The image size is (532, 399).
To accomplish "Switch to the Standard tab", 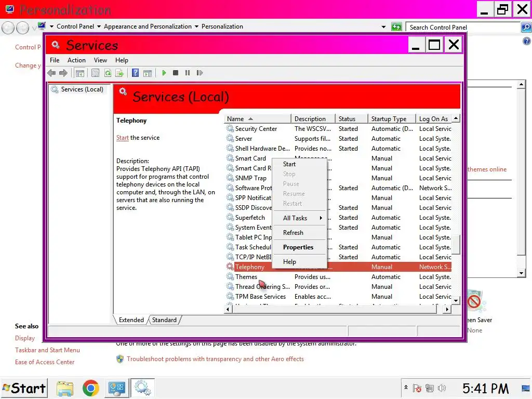I will [x=165, y=320].
